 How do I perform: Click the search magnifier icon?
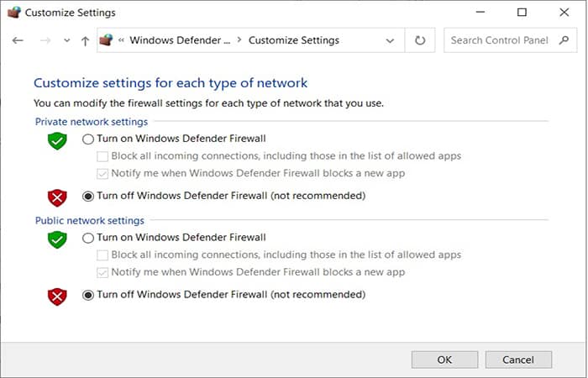(564, 40)
